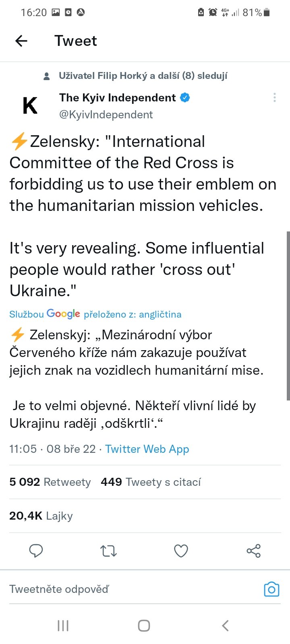This screenshot has height=644, width=290.
Task: Open the three-dot tweet options menu
Action: 274,97
